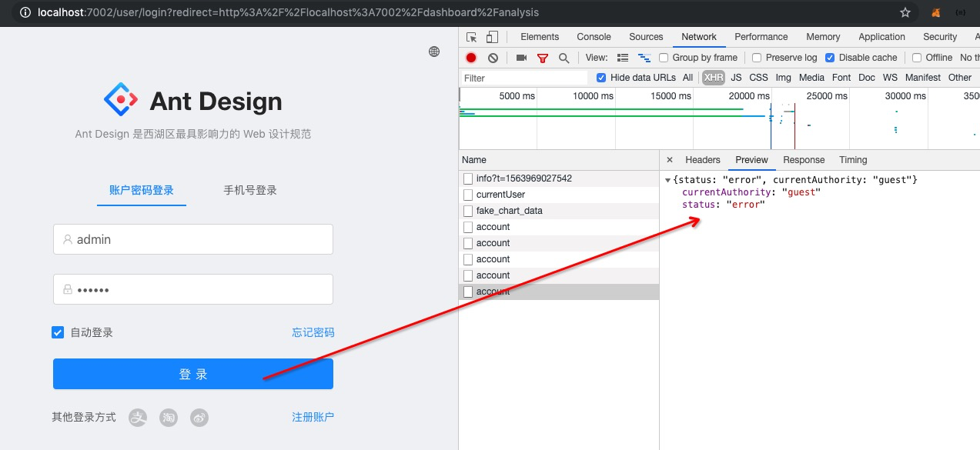
Task: Switch to the Timing tab
Action: [x=853, y=160]
